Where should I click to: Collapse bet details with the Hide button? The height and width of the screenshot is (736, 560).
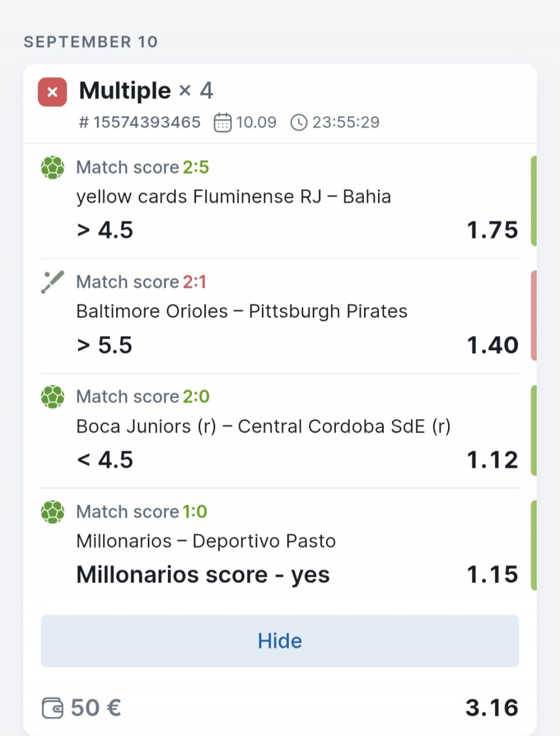click(280, 641)
